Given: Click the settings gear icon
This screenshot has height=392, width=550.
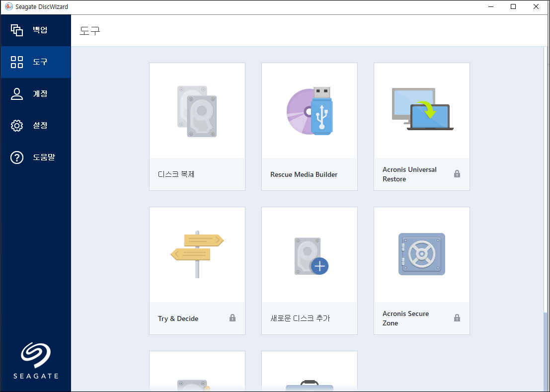Looking at the screenshot, I should point(17,126).
